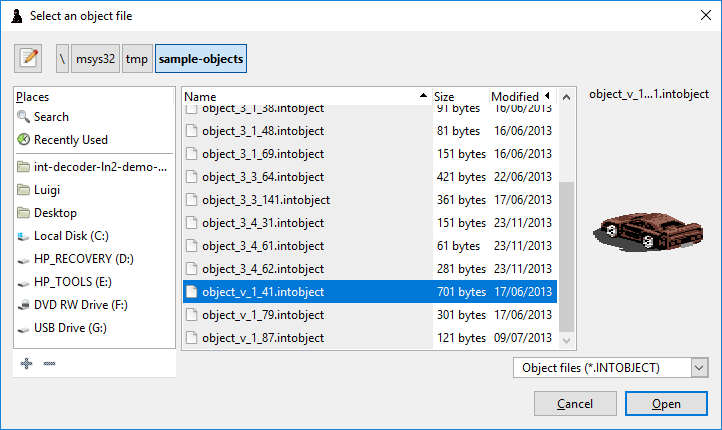Viewport: 722px width, 430px height.
Task: Click the Search magnifier icon in Places
Action: tap(23, 116)
